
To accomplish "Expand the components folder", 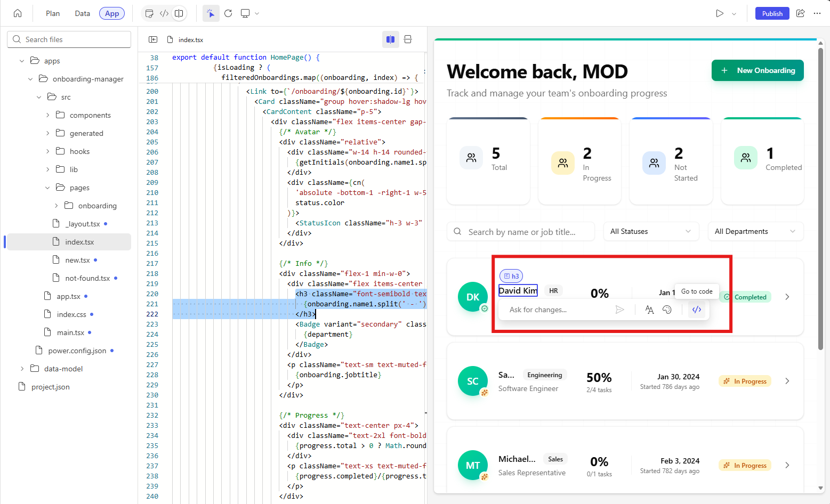I will click(47, 115).
